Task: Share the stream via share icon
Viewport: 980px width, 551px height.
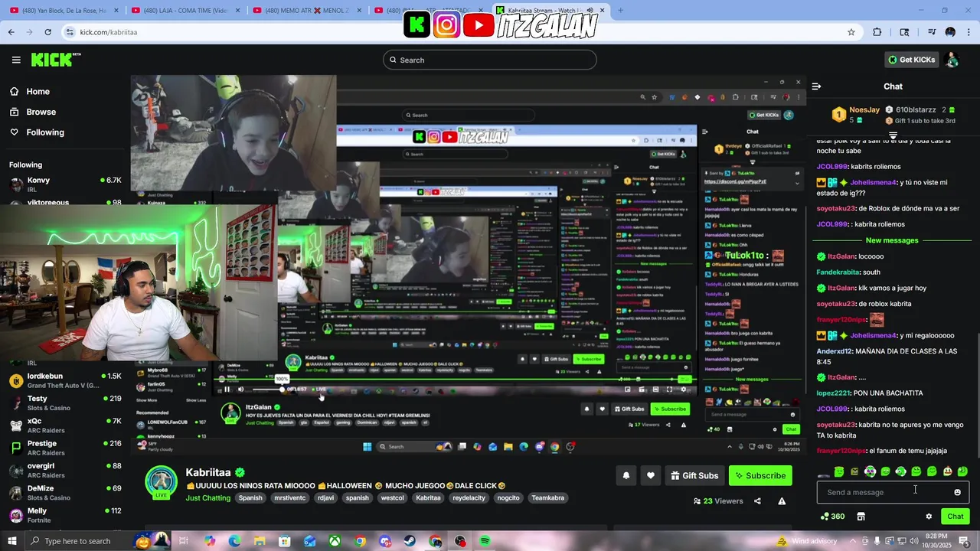Action: (757, 501)
